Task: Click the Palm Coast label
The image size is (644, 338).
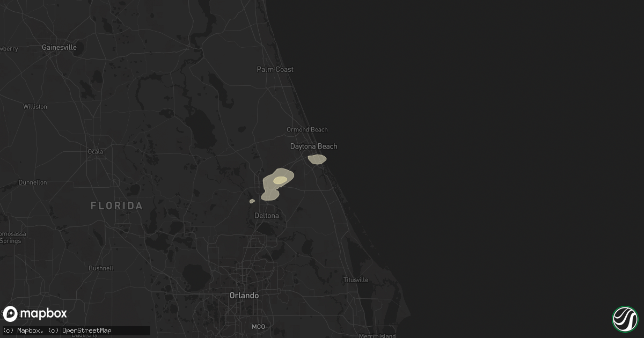Action: (275, 69)
